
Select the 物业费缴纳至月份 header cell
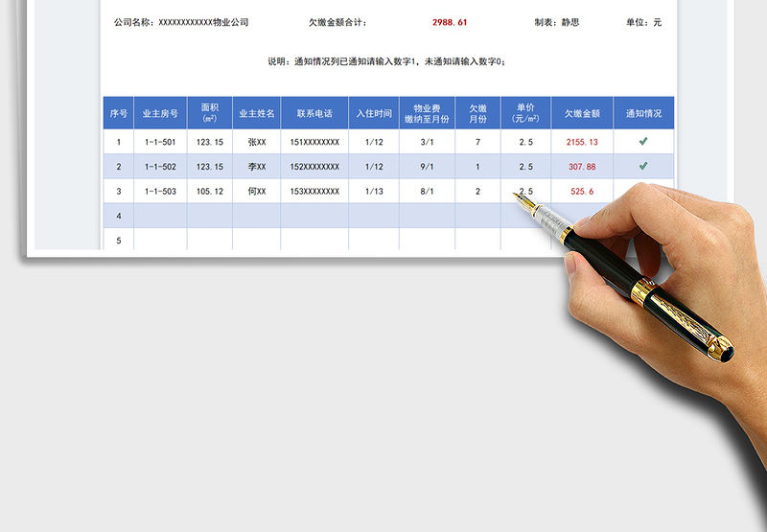click(x=427, y=113)
